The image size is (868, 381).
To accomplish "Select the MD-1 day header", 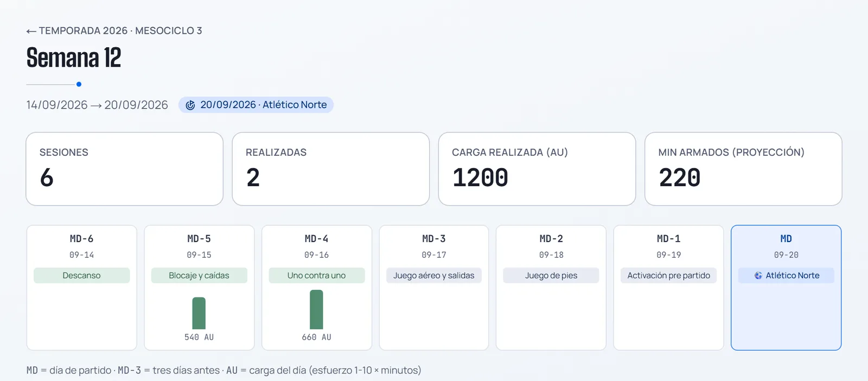I will tap(669, 239).
